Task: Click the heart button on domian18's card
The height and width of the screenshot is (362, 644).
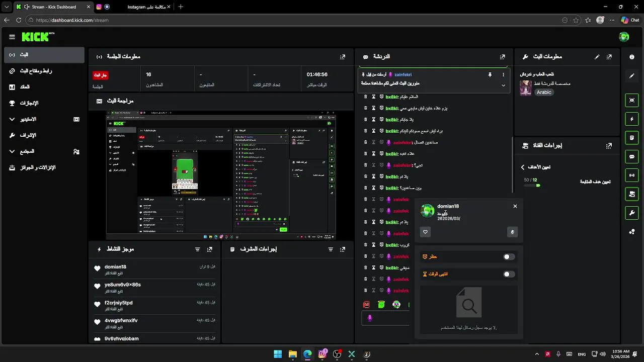Action: click(x=425, y=232)
